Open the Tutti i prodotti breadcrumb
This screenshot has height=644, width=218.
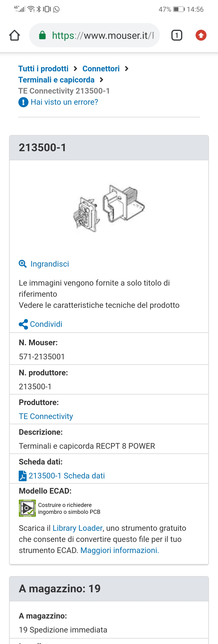coord(43,69)
